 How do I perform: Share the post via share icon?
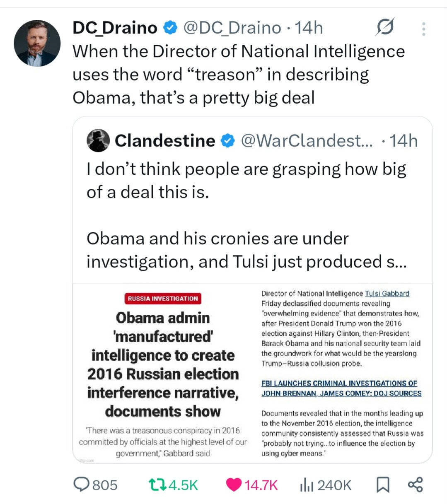(x=415, y=484)
